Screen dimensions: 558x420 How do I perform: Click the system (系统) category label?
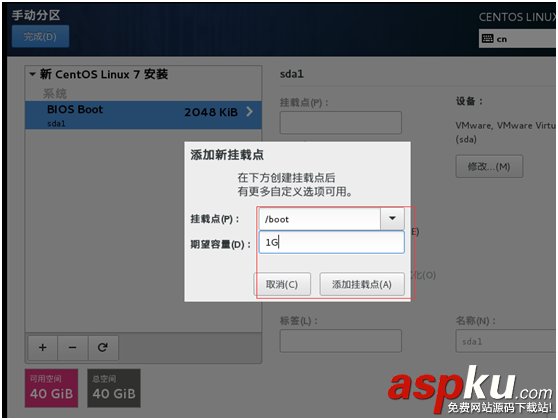click(55, 94)
